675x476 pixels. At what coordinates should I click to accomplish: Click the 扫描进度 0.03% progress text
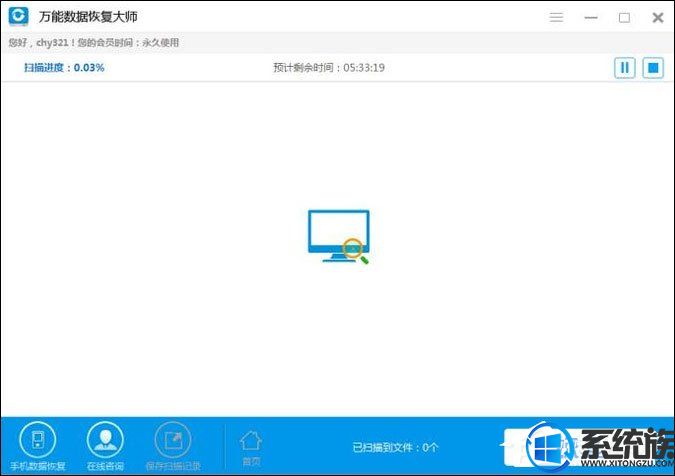pyautogui.click(x=64, y=68)
